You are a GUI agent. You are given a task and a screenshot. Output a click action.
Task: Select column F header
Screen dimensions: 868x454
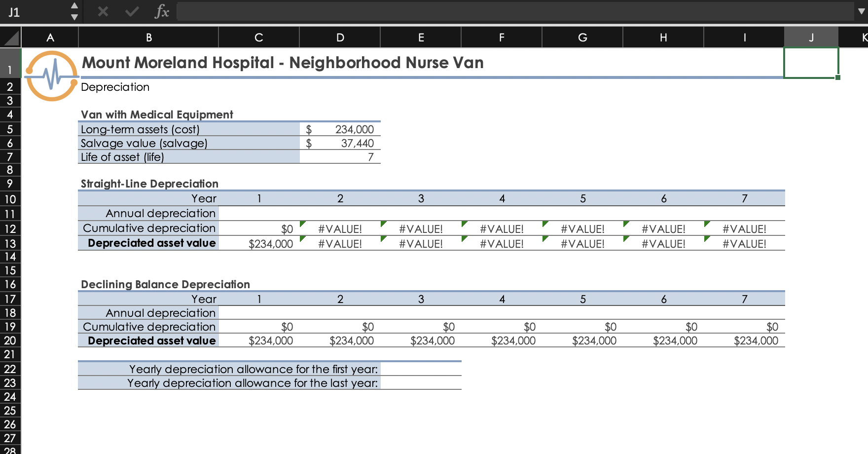pyautogui.click(x=502, y=38)
